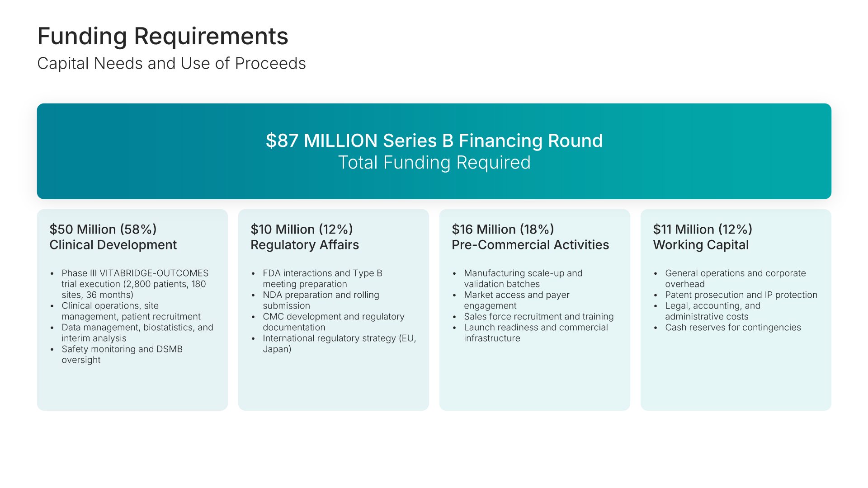Click the Funding Requirements slide title
Image resolution: width=868 pixels, height=488 pixels.
coord(163,36)
